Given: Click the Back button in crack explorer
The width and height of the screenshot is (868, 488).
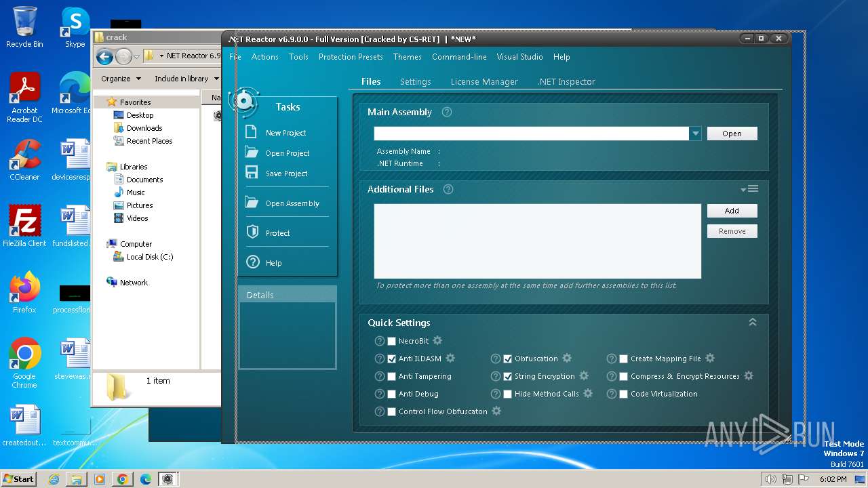Looking at the screenshot, I should 104,57.
